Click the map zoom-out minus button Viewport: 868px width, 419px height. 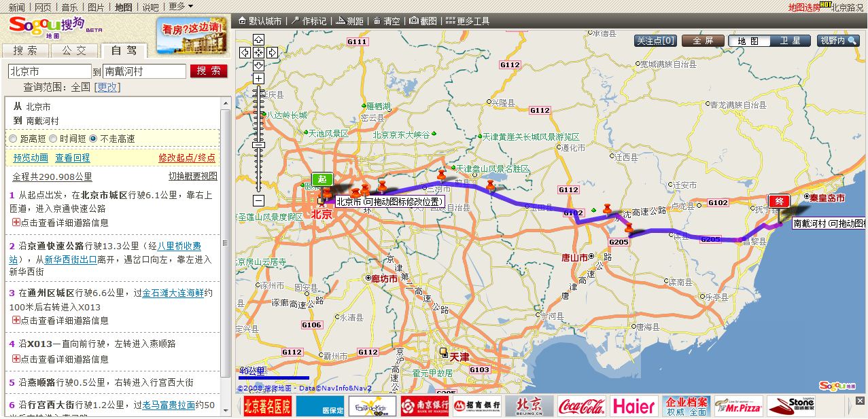click(x=258, y=200)
